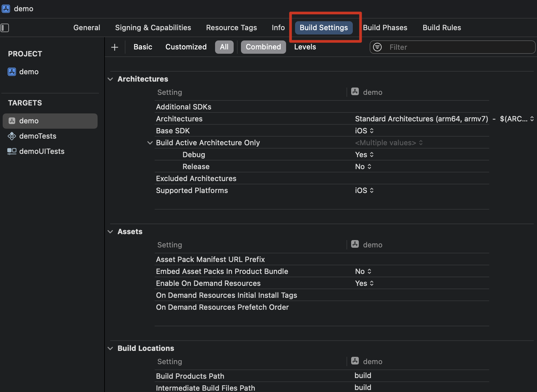Click the demo column icon in Architectures header

click(x=355, y=92)
